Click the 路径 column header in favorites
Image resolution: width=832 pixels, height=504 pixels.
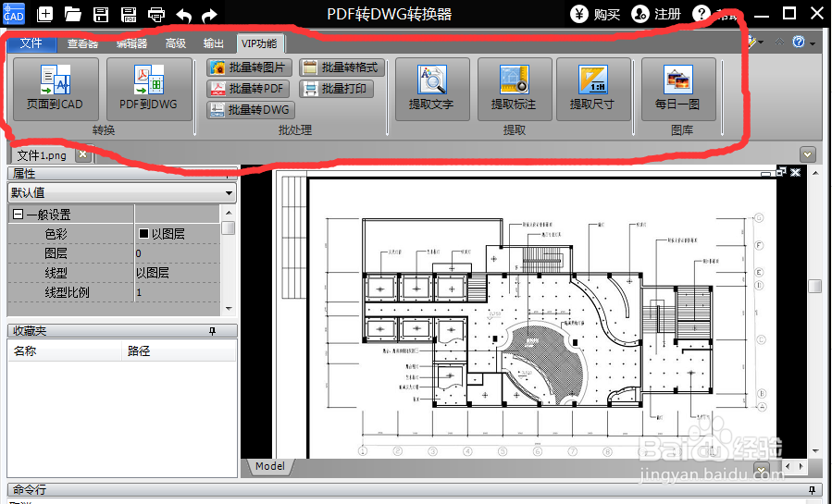[x=179, y=350]
